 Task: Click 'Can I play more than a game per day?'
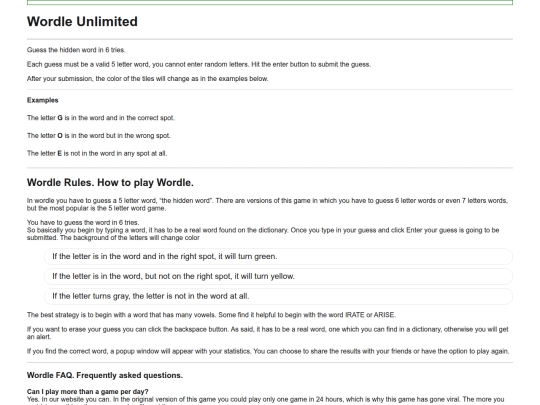[x=87, y=392]
